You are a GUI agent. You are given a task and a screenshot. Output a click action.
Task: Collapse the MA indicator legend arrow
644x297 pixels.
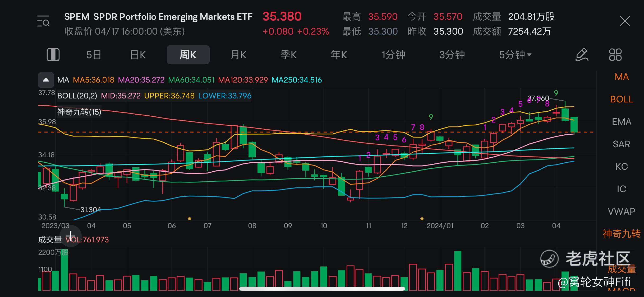(x=46, y=80)
